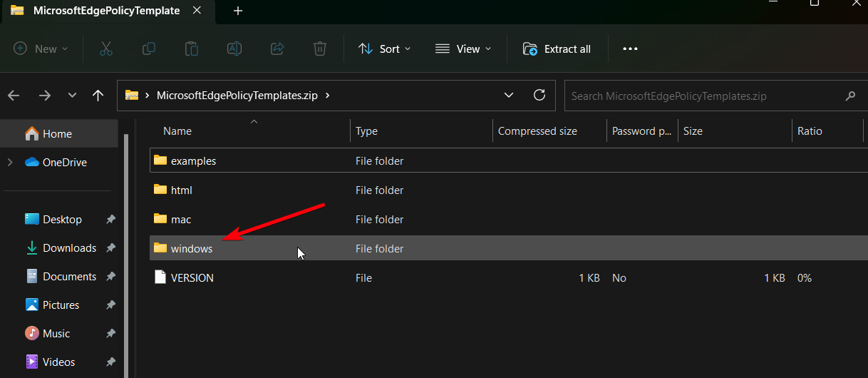Unpin Documents using its pin icon
The width and height of the screenshot is (868, 378).
click(110, 277)
